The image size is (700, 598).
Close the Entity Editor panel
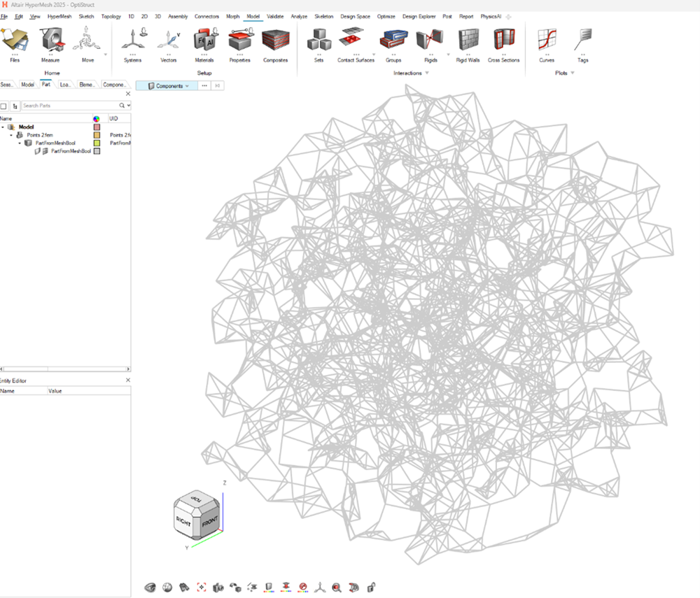(x=128, y=380)
